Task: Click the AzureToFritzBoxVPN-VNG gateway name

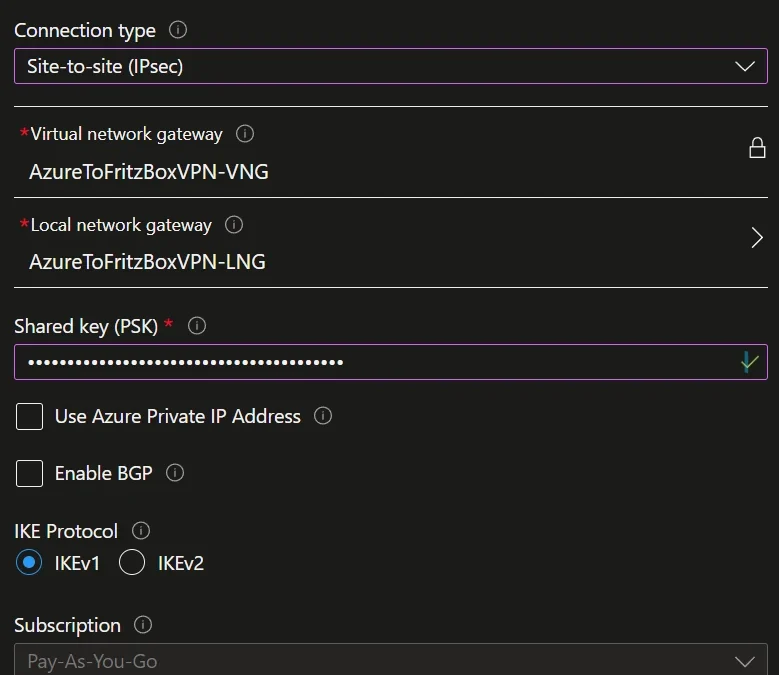Action: (149, 172)
